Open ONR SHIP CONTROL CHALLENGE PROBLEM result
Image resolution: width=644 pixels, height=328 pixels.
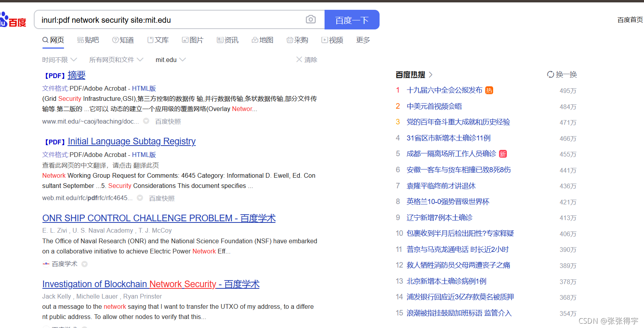[159, 218]
